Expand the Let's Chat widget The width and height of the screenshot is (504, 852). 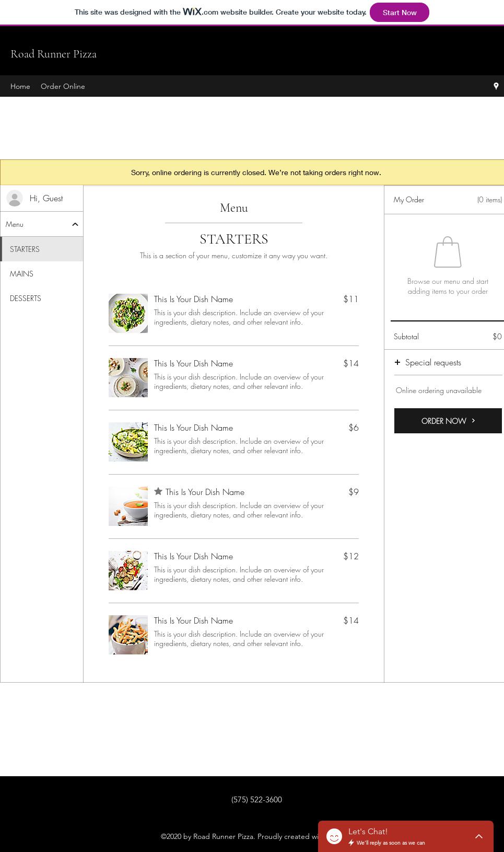[478, 836]
